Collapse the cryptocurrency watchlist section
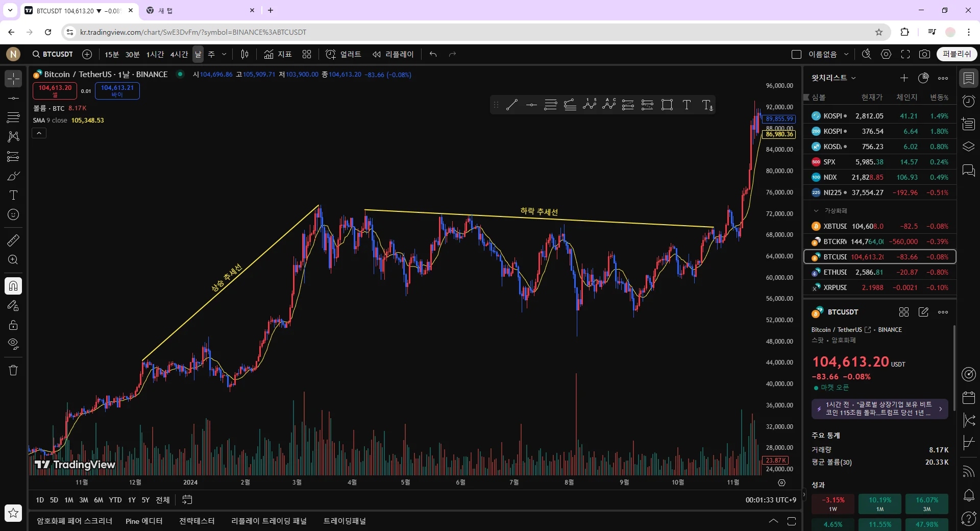980x531 pixels. pyautogui.click(x=816, y=210)
